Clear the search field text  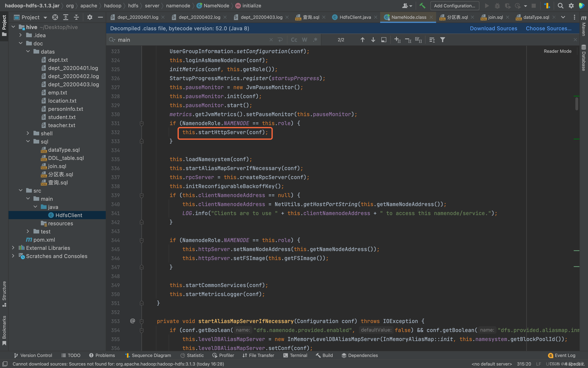(271, 40)
